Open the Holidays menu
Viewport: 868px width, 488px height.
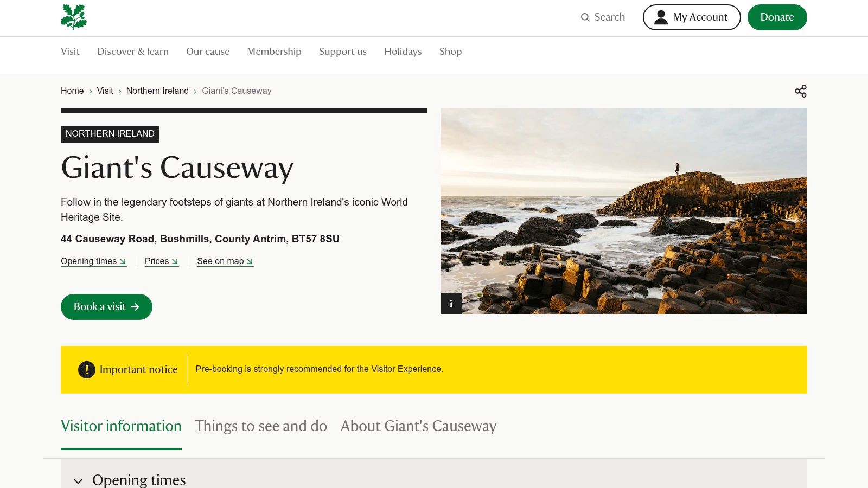(403, 52)
